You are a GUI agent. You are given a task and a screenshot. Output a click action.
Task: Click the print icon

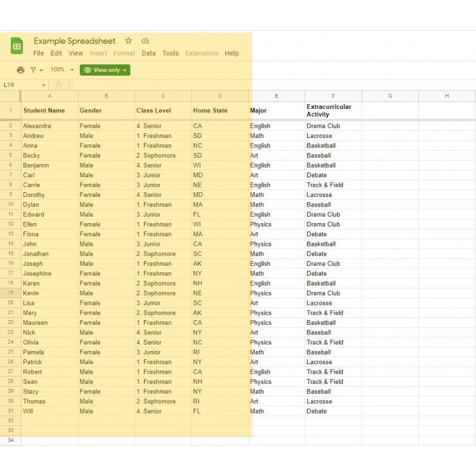point(21,70)
